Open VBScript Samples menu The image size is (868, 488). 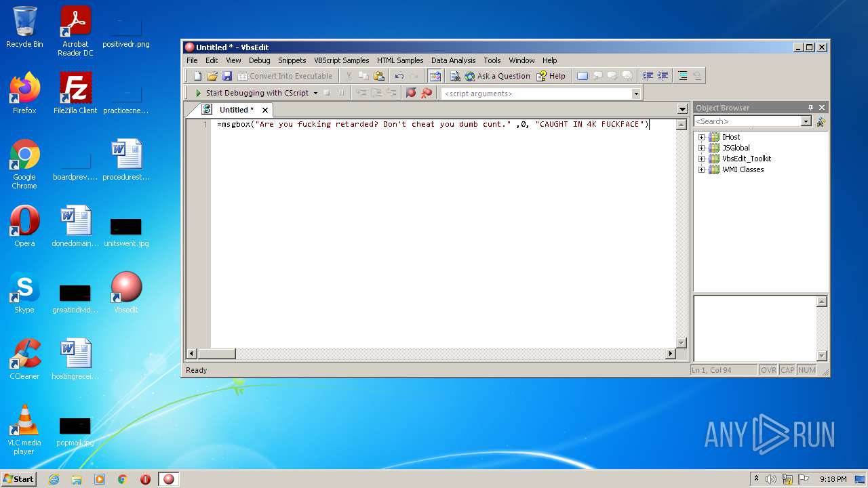(x=342, y=60)
